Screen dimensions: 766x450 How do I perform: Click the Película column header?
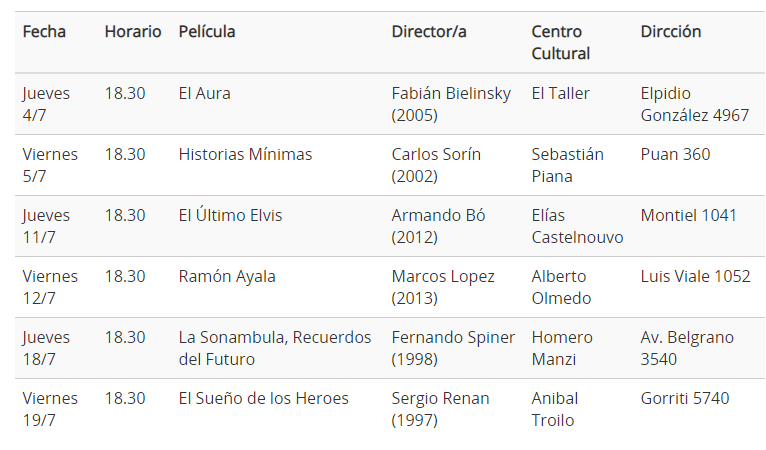(207, 32)
